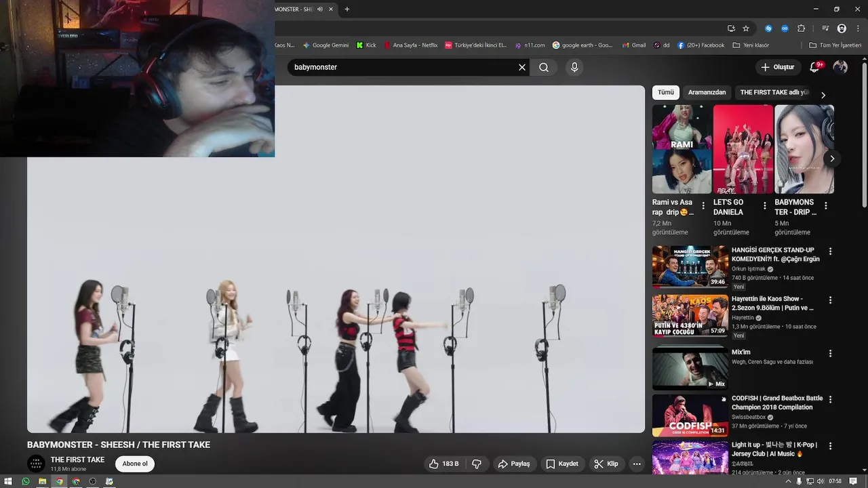Open the Windows Start menu
The image size is (868, 488).
point(9,481)
